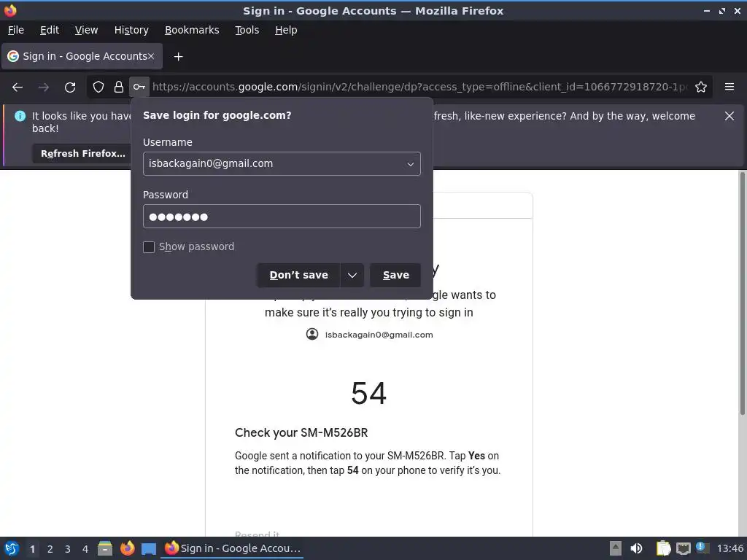Open the taskbar start menu icon
747x560 pixels.
click(12, 548)
